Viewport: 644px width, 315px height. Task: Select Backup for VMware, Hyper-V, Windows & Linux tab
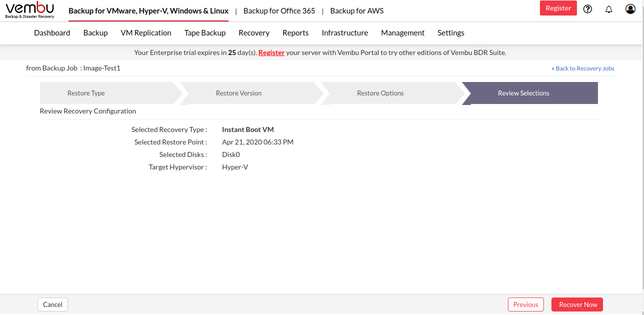tap(149, 10)
